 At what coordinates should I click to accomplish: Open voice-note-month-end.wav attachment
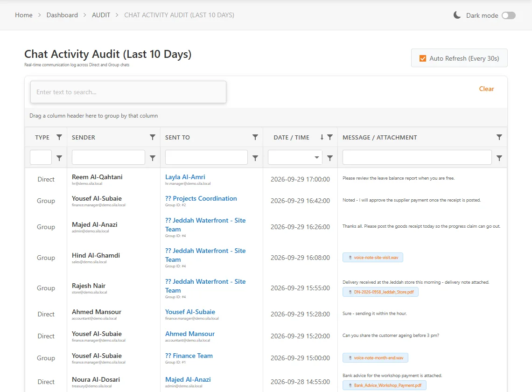point(375,358)
